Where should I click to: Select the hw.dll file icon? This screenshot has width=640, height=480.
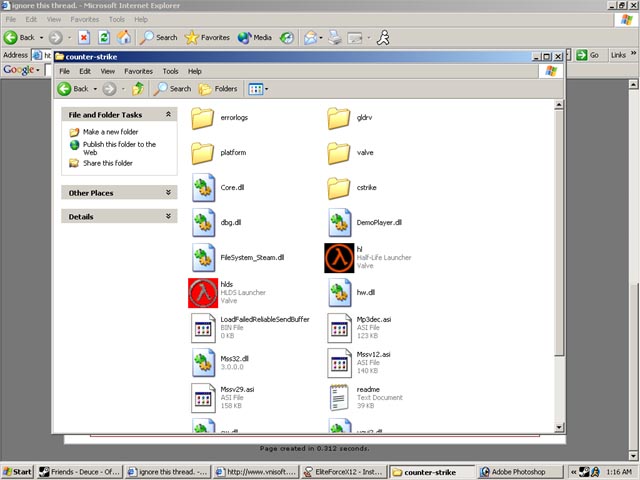(340, 293)
